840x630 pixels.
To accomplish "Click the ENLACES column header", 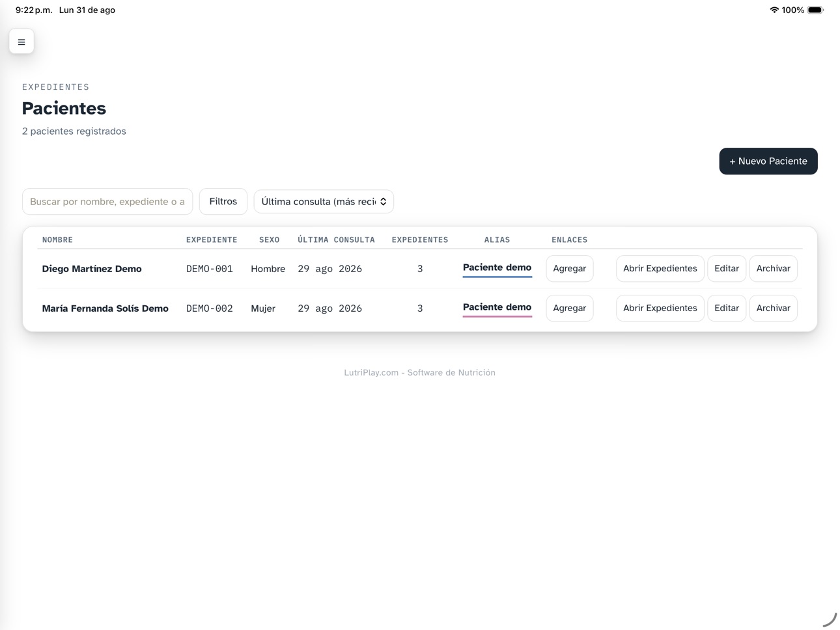I will click(570, 240).
